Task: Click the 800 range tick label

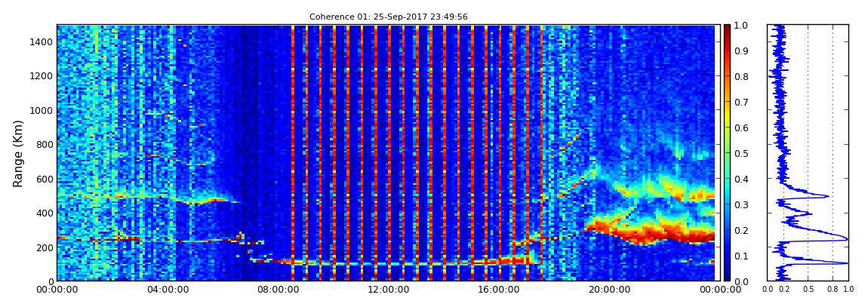Action: tap(43, 144)
